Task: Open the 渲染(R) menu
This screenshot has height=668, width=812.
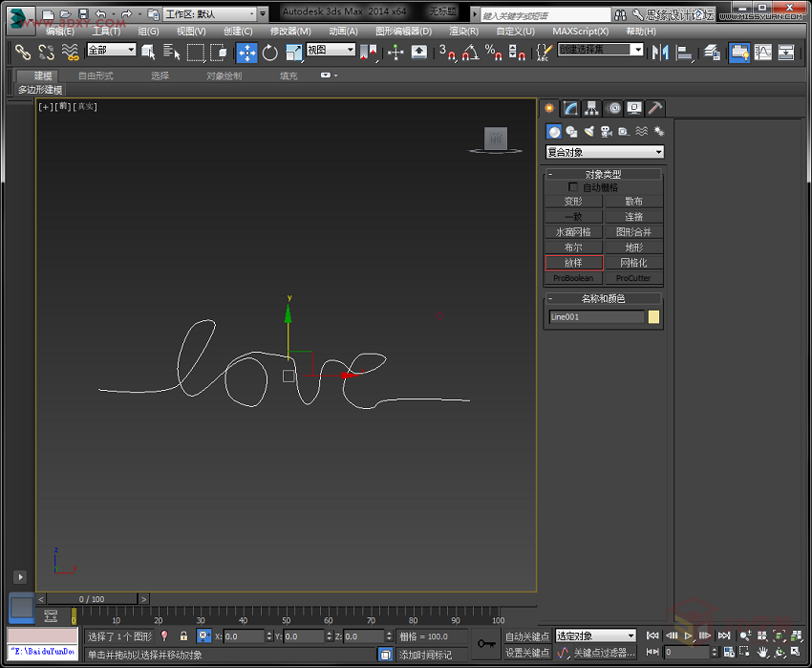Action: tap(464, 32)
